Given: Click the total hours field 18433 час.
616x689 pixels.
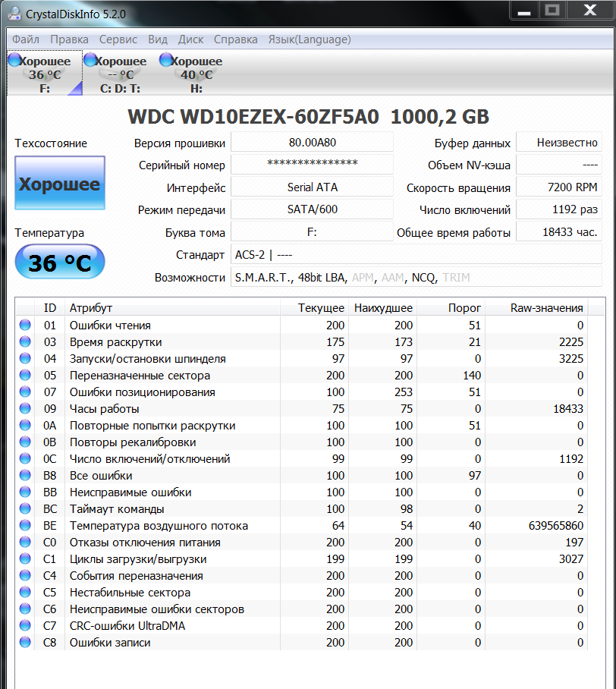Looking at the screenshot, I should 559,232.
